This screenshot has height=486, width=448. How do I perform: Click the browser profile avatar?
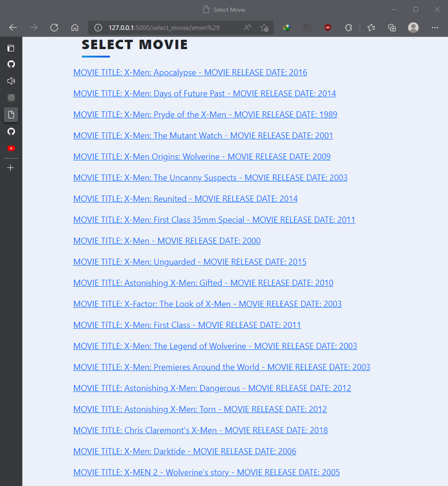click(x=413, y=28)
